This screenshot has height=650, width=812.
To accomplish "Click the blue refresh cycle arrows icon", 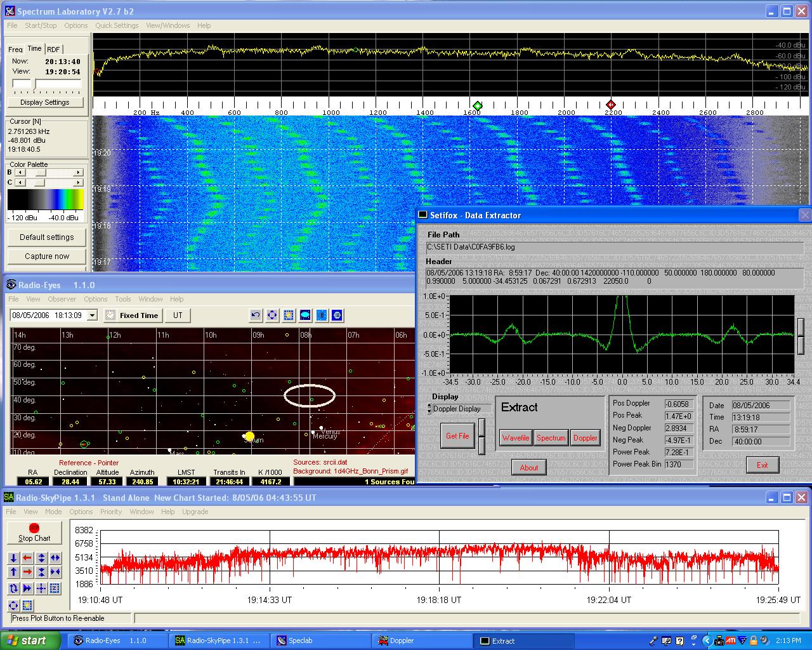I will (13, 588).
